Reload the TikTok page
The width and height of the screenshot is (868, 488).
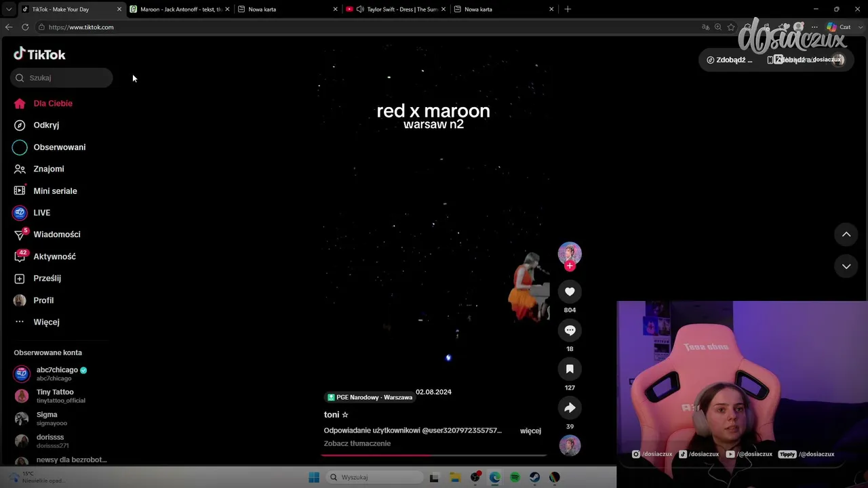25,27
